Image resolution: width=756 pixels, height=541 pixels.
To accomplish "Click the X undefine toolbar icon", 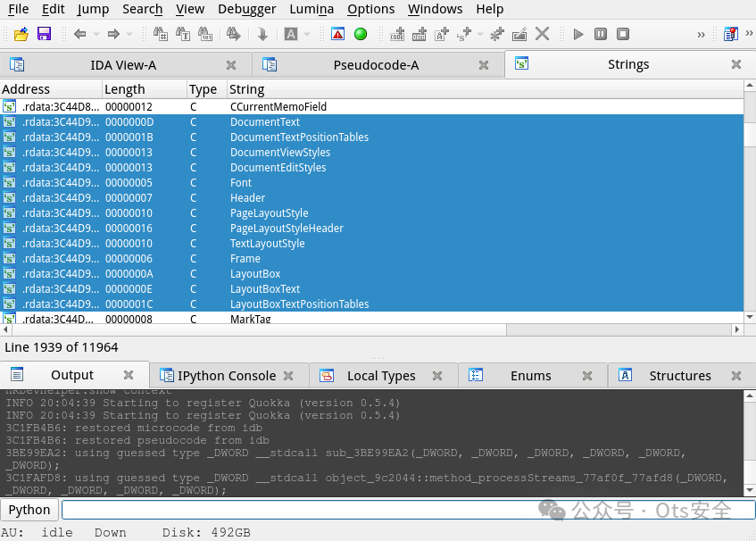I will [543, 34].
